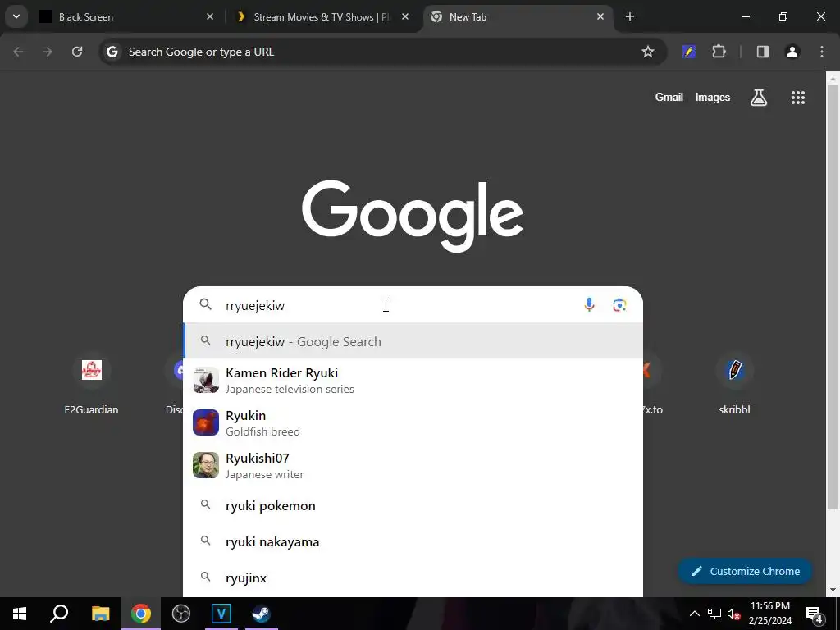This screenshot has height=630, width=840.
Task: Open Windows taskbar search
Action: (x=59, y=614)
